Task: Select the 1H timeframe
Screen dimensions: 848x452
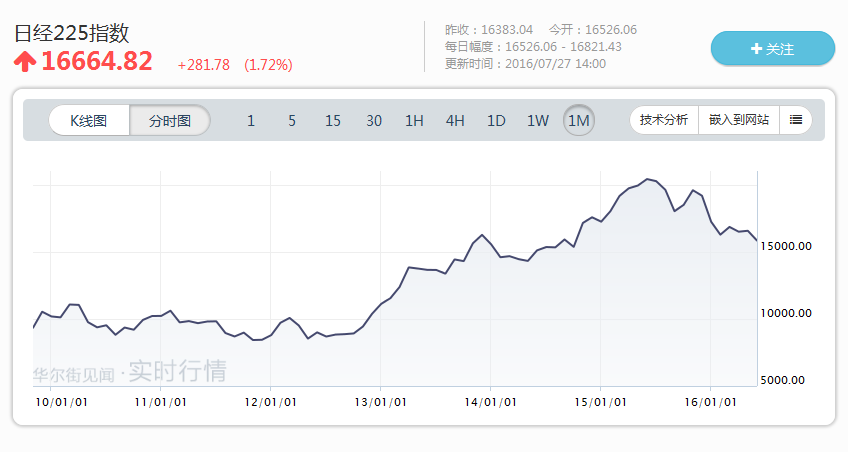Action: [x=414, y=121]
